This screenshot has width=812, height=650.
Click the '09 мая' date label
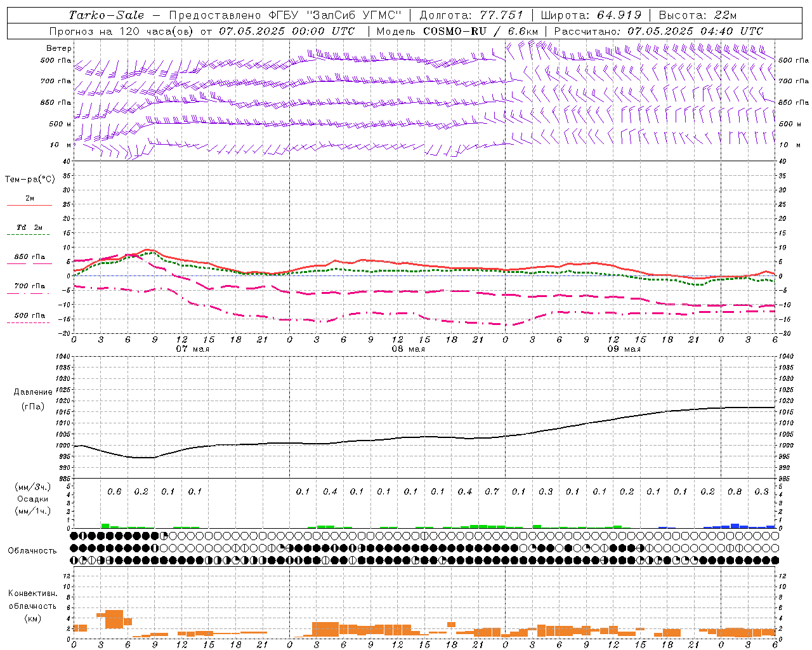(x=624, y=349)
